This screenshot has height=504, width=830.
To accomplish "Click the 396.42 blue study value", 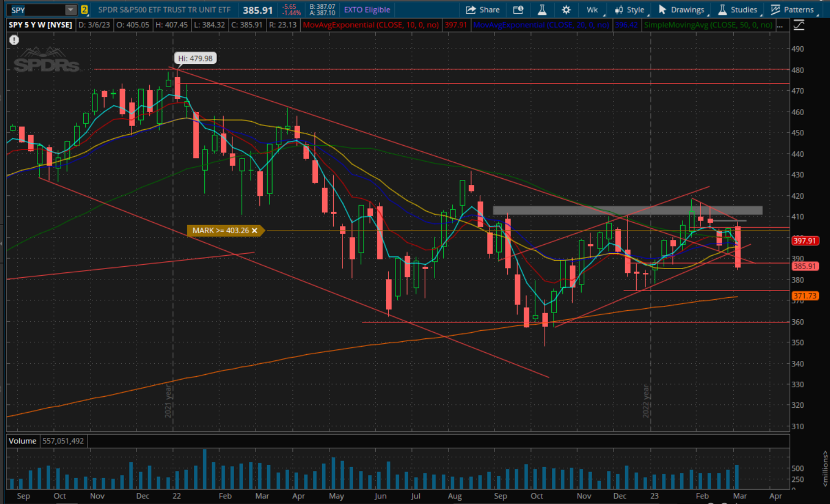I will click(626, 25).
